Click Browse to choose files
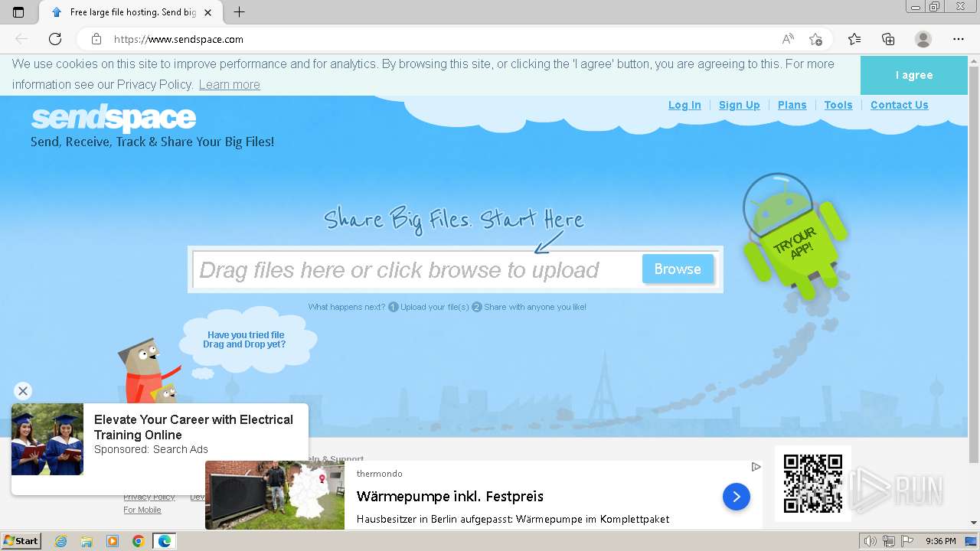The width and height of the screenshot is (980, 551). pyautogui.click(x=678, y=269)
